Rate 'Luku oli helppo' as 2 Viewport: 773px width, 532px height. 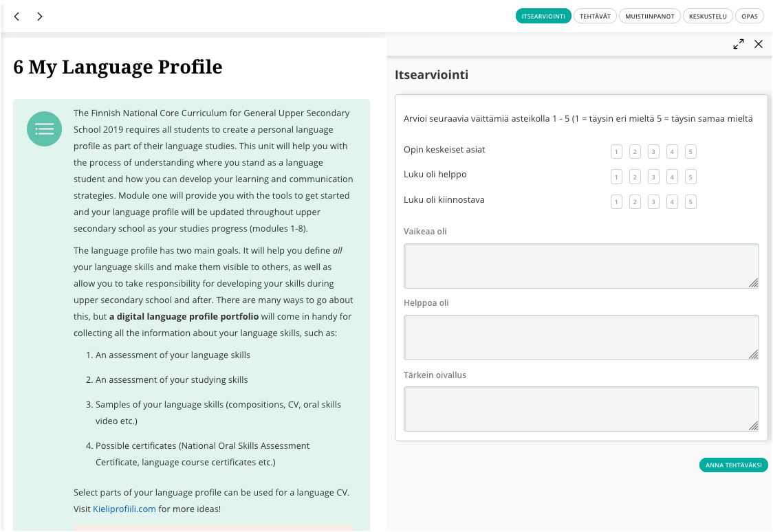tap(635, 177)
